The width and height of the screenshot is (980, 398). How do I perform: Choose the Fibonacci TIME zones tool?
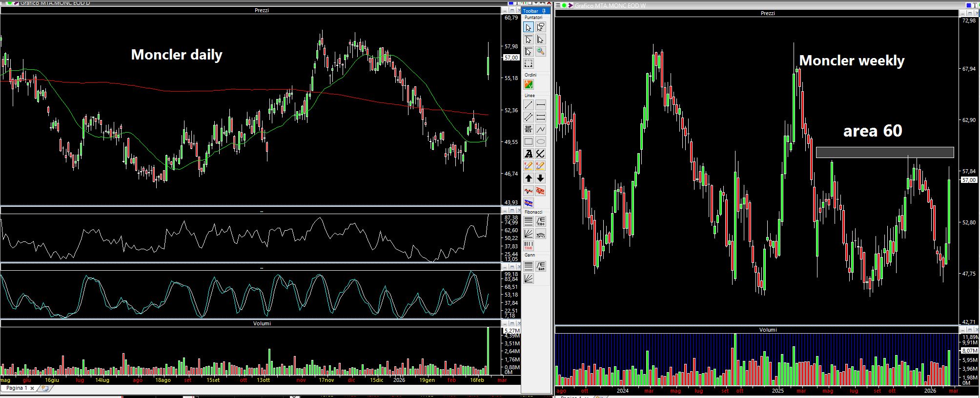529,245
